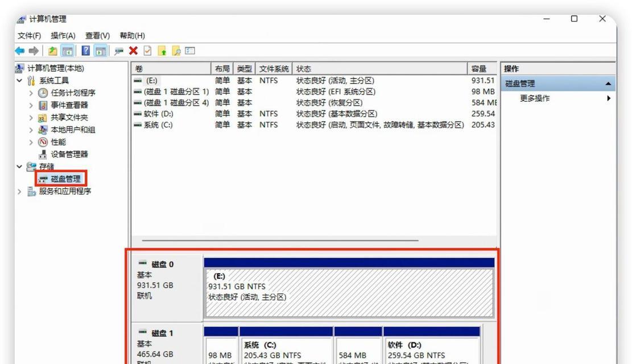This screenshot has height=364, width=632.
Task: Sort by the 容量 column header
Action: tap(482, 68)
